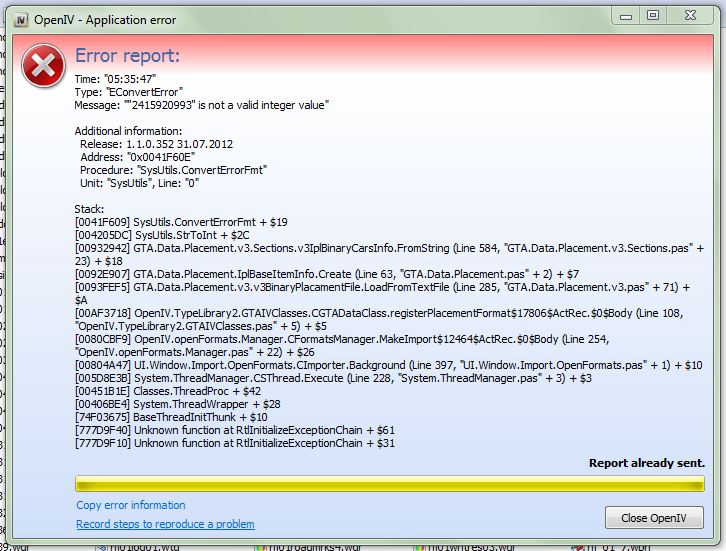Maximize the Application error window
Image resolution: width=726 pixels, height=551 pixels.
click(652, 14)
